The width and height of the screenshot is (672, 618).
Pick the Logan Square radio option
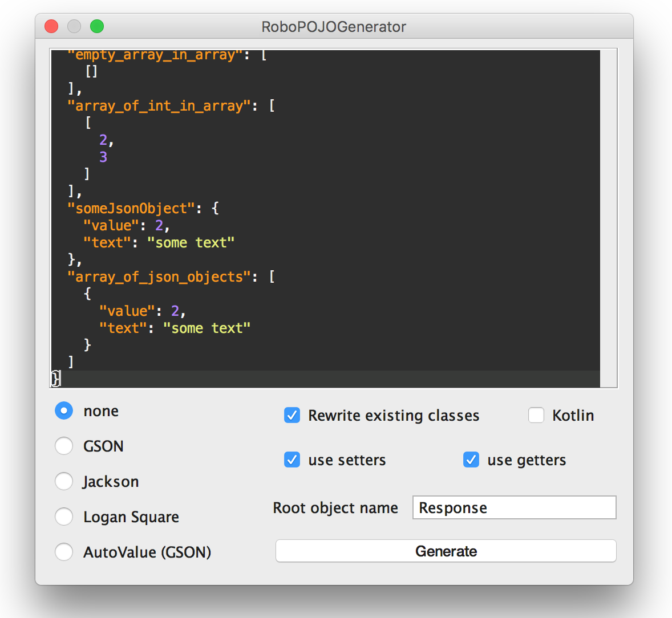point(64,517)
